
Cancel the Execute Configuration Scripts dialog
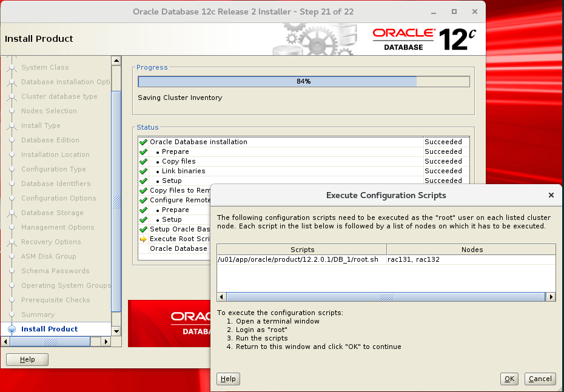(x=540, y=379)
